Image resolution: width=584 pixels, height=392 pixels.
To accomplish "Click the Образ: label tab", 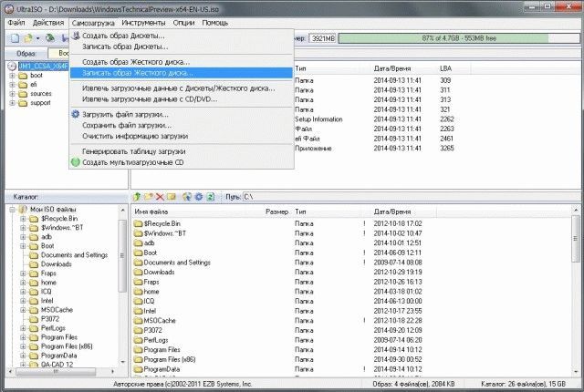I will (26, 53).
